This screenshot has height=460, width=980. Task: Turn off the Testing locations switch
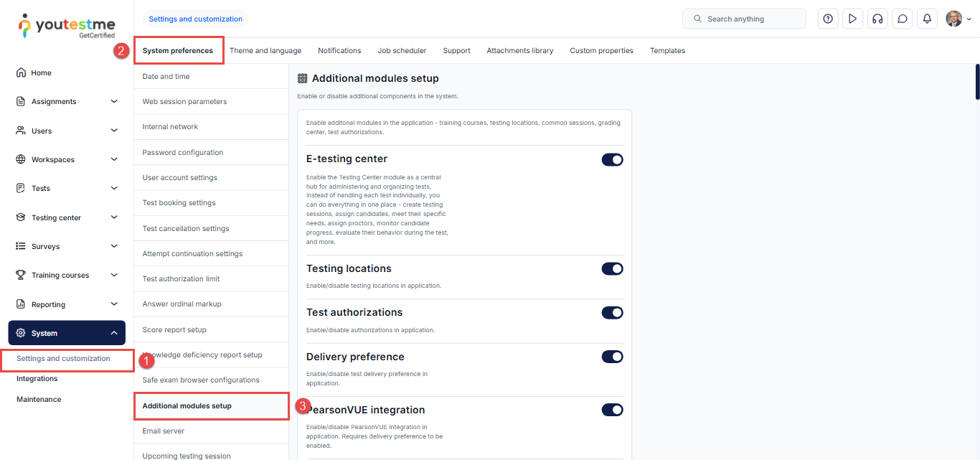tap(612, 268)
